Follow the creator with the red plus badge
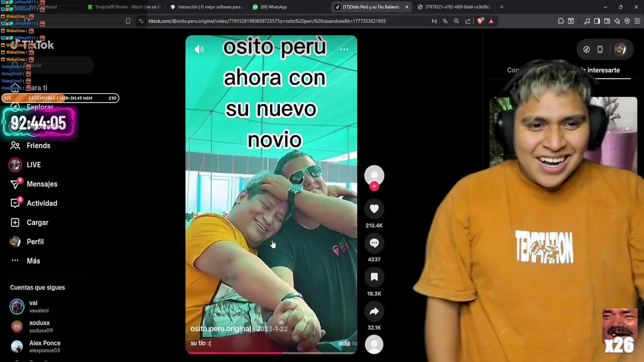Viewport: 644px width, 362px height. (374, 186)
